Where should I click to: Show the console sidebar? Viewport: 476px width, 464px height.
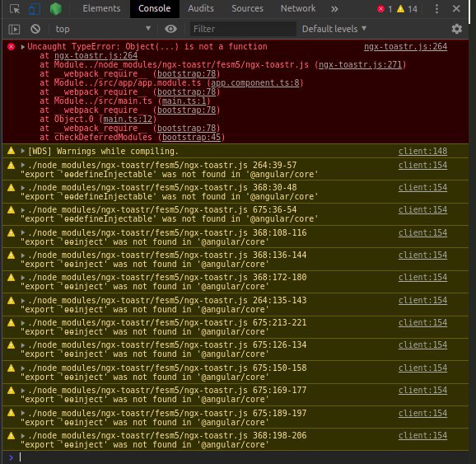(14, 29)
